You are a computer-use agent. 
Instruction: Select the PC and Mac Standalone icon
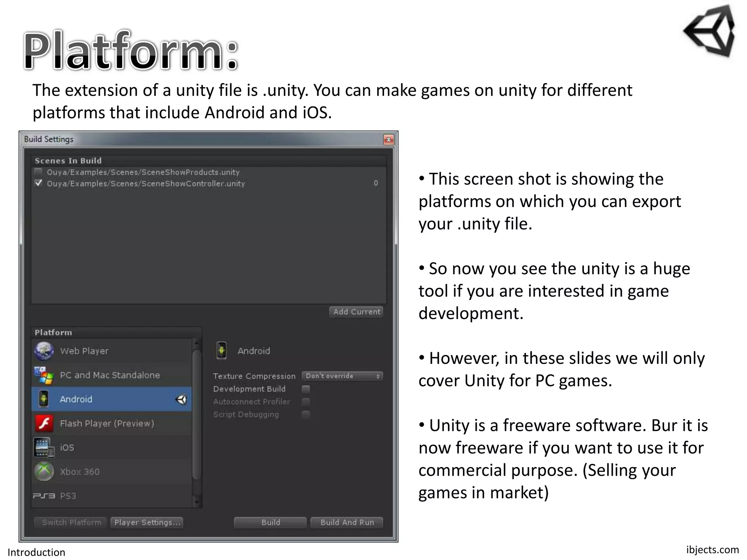[x=44, y=375]
